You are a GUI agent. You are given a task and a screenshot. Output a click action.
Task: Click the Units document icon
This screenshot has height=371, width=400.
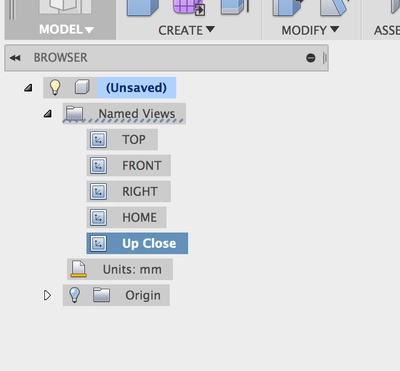pyautogui.click(x=79, y=269)
